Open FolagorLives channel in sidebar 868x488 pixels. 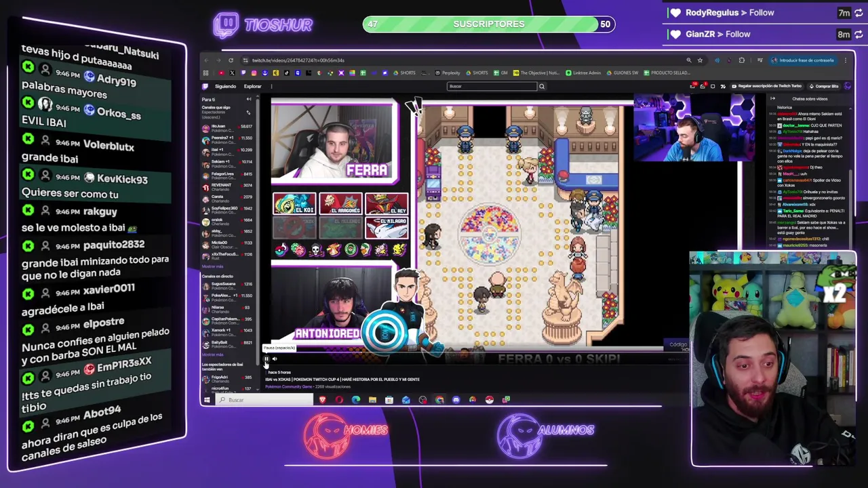[228, 176]
